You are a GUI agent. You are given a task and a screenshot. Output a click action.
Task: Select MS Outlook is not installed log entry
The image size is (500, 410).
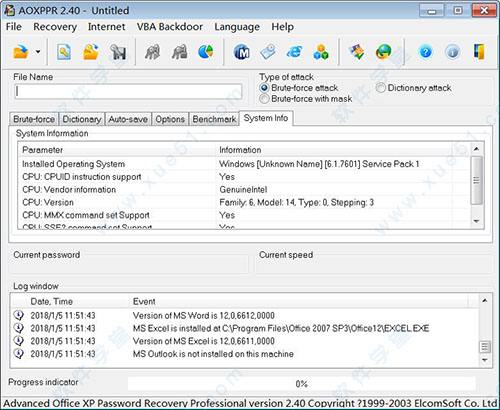click(x=245, y=354)
